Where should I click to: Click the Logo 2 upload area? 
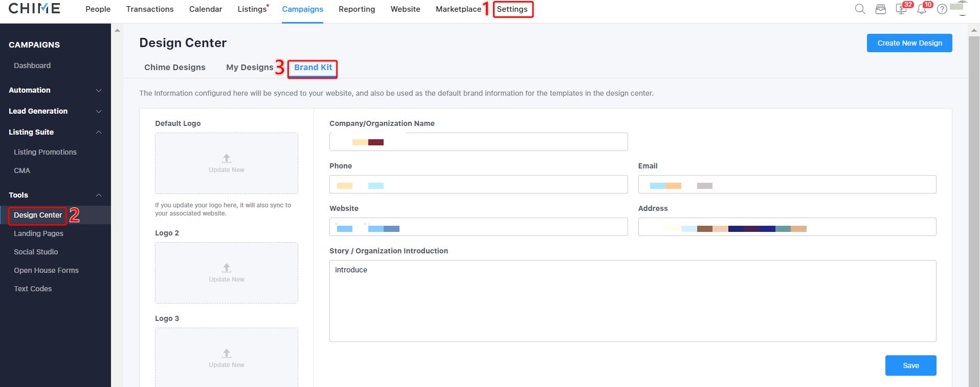pos(227,273)
